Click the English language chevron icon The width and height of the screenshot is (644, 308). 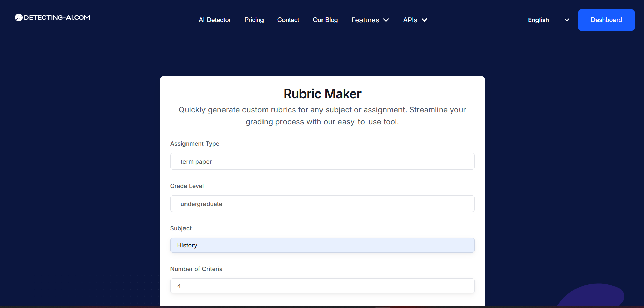click(566, 20)
